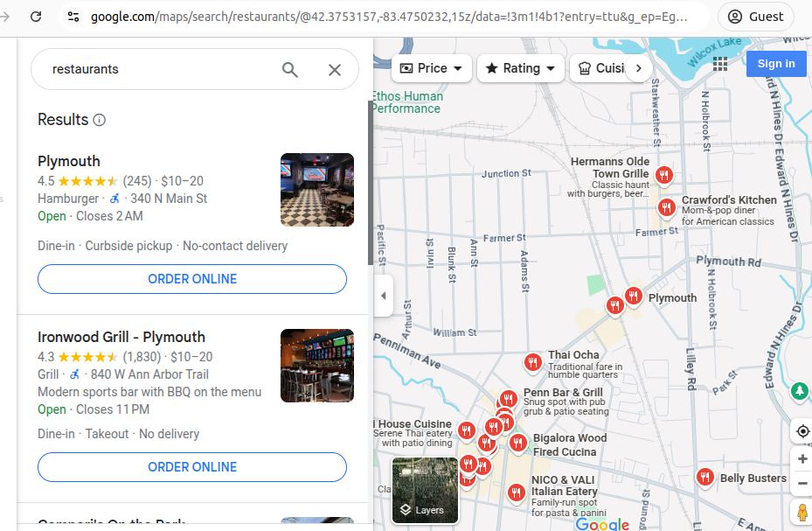Screen dimensions: 812x531
Task: Collapse the side panel with the arrow
Action: pos(383,296)
